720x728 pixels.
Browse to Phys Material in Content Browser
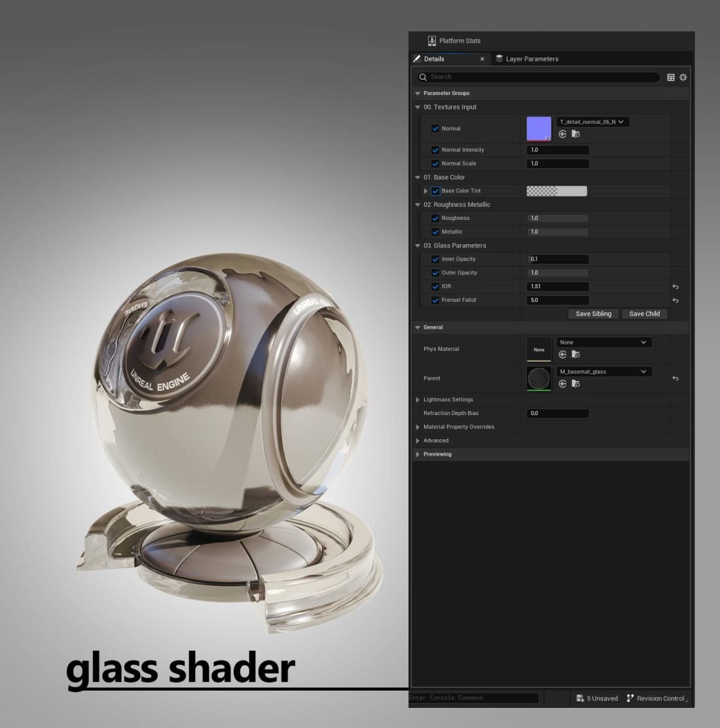pyautogui.click(x=575, y=355)
